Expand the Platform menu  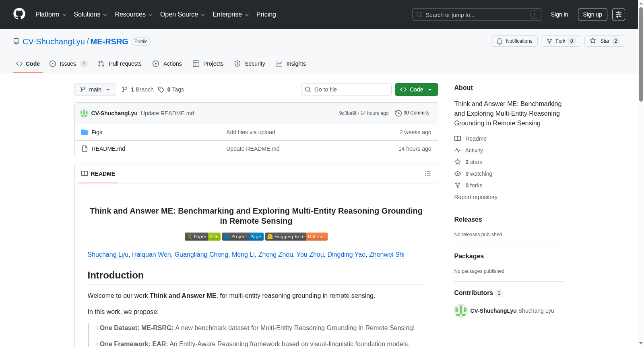coord(51,15)
